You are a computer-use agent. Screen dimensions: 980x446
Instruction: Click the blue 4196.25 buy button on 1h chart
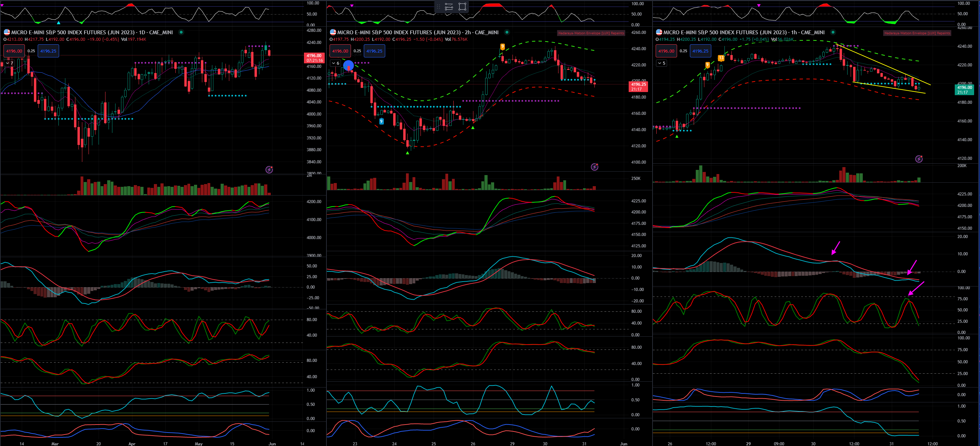[700, 51]
